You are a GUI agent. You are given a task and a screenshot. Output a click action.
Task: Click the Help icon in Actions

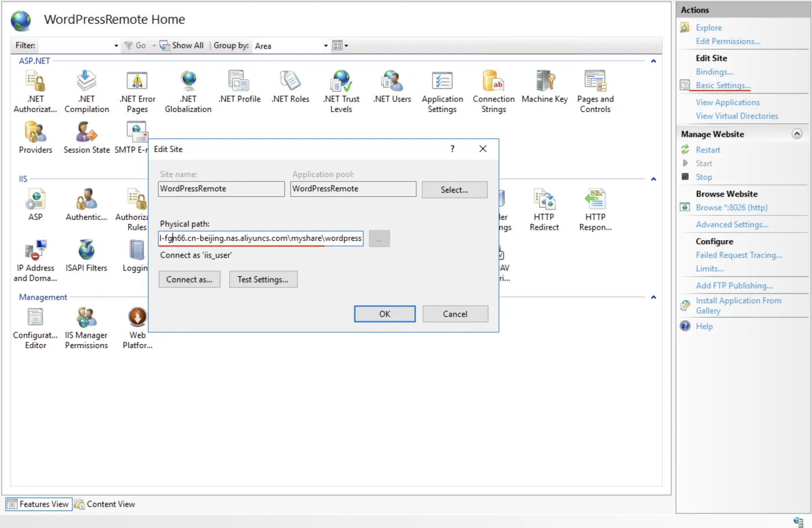(685, 326)
